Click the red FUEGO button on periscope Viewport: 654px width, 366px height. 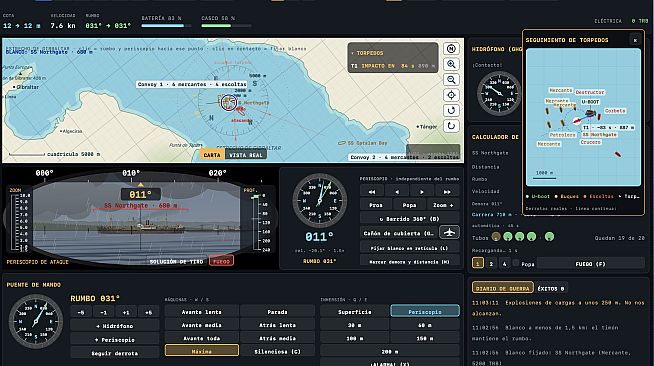[x=221, y=261]
